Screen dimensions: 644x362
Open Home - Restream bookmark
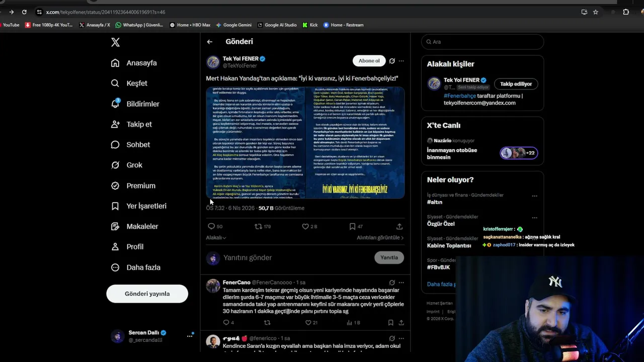[343, 25]
